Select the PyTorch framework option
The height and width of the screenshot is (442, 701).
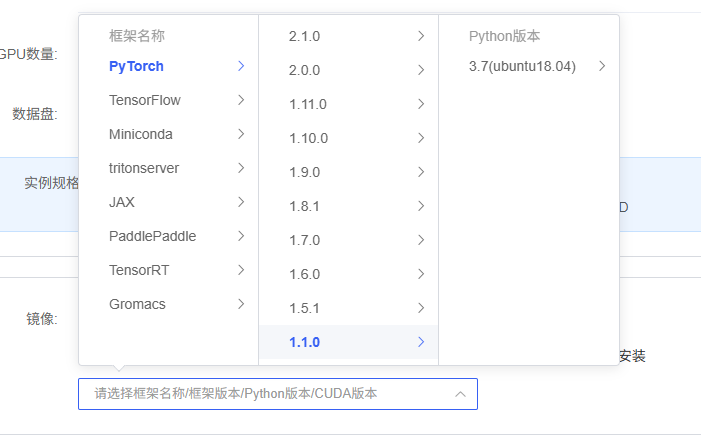(168, 66)
